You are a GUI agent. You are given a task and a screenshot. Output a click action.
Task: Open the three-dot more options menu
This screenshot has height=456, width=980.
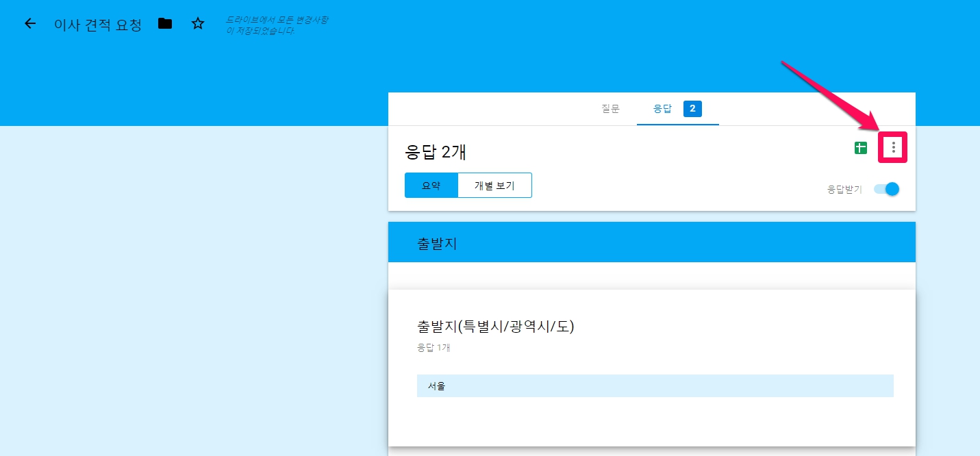pyautogui.click(x=893, y=147)
